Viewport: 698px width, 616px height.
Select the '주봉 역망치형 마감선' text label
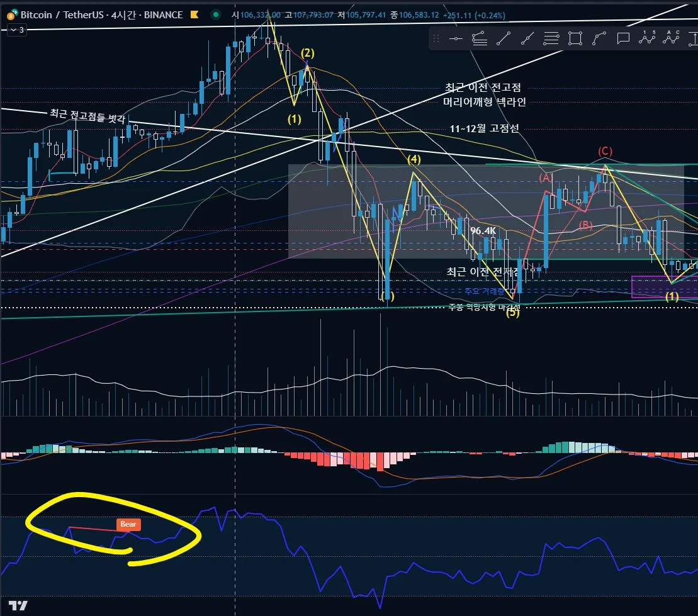point(485,306)
